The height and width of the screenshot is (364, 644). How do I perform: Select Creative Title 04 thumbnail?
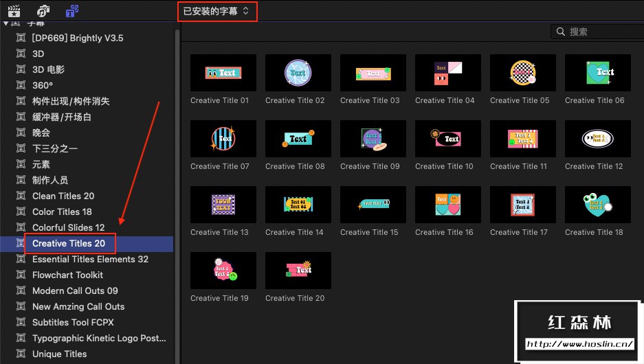(x=448, y=73)
